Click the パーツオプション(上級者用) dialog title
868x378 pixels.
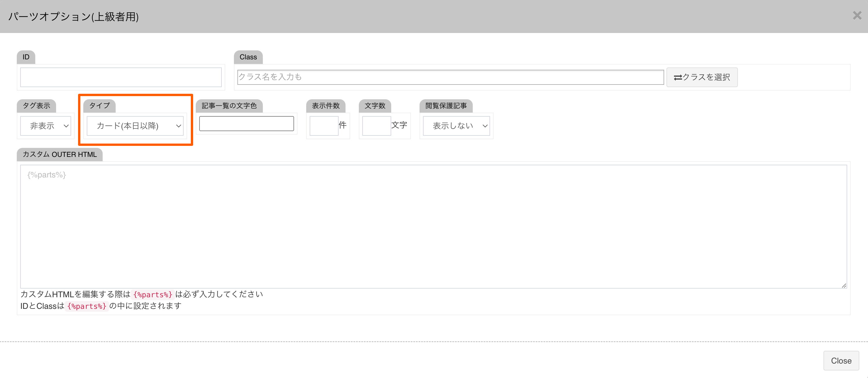73,16
